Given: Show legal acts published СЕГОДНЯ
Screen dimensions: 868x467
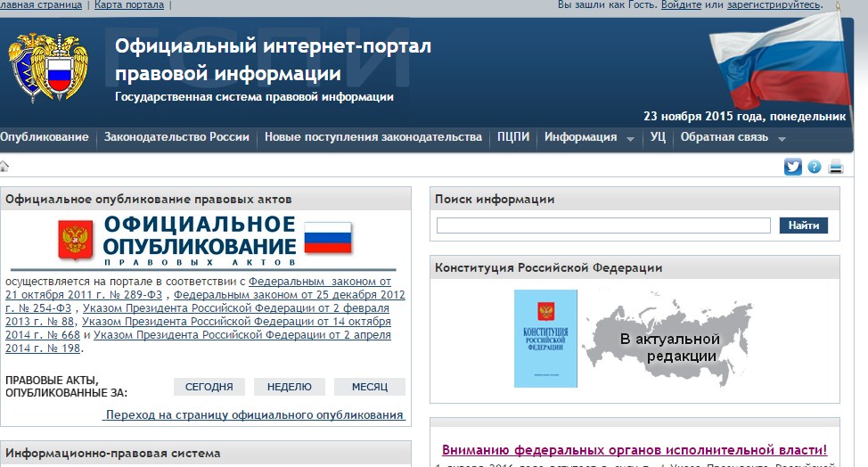Looking at the screenshot, I should 209,387.
